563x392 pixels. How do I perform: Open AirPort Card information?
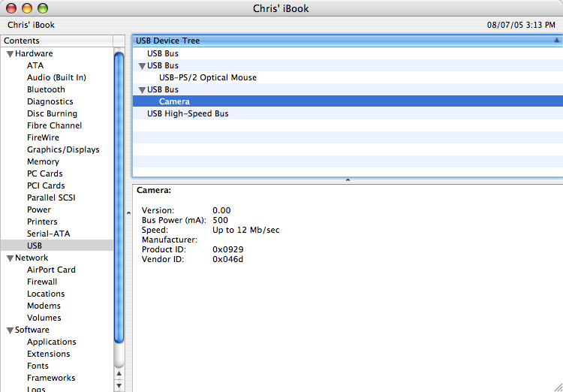[x=51, y=270]
